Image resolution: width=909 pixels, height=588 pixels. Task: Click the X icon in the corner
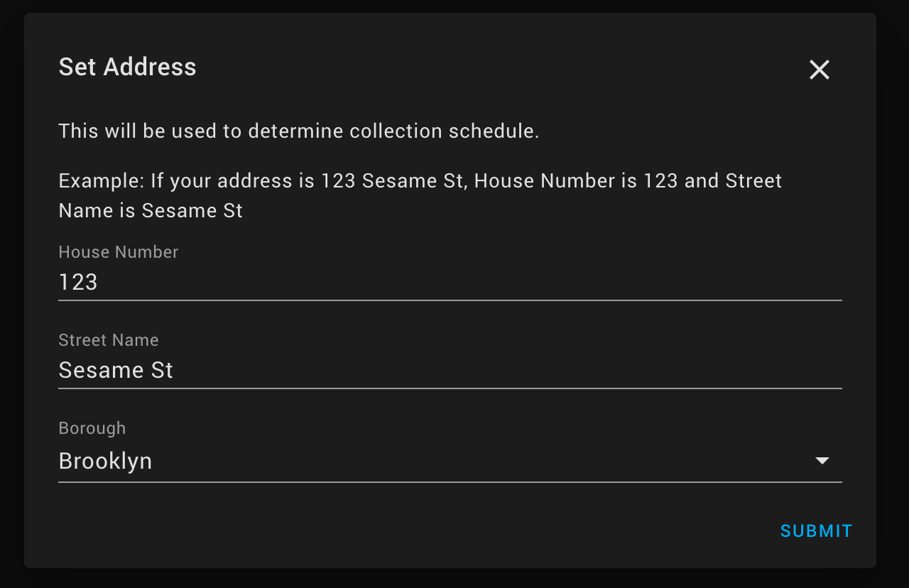(x=819, y=70)
